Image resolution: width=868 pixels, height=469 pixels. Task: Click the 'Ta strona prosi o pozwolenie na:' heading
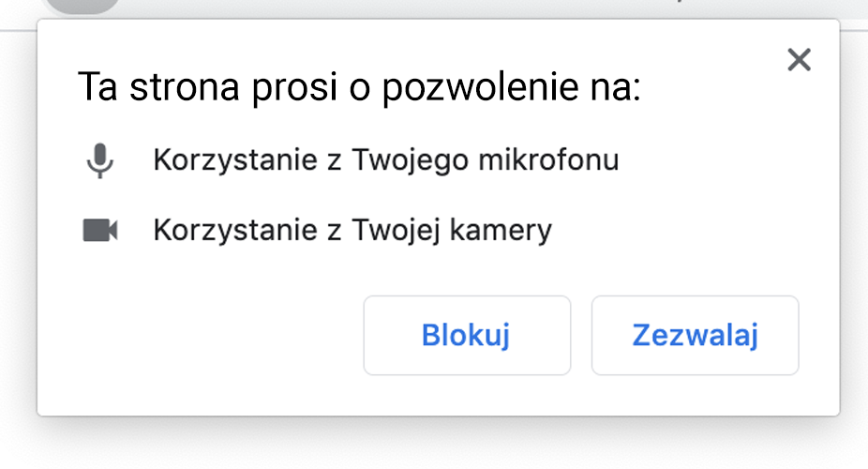point(358,88)
